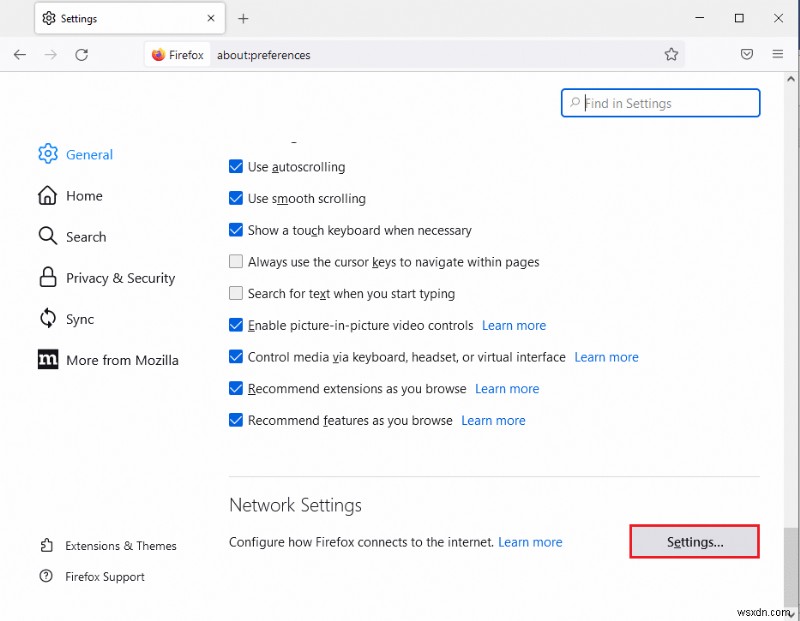Enable cursor keys navigation within pages
The image size is (800, 621).
(236, 261)
